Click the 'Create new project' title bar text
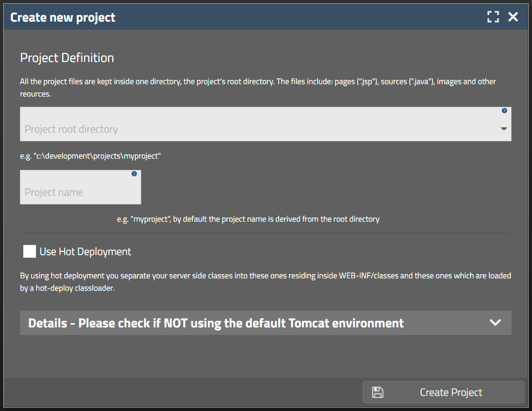The image size is (532, 411). click(63, 17)
